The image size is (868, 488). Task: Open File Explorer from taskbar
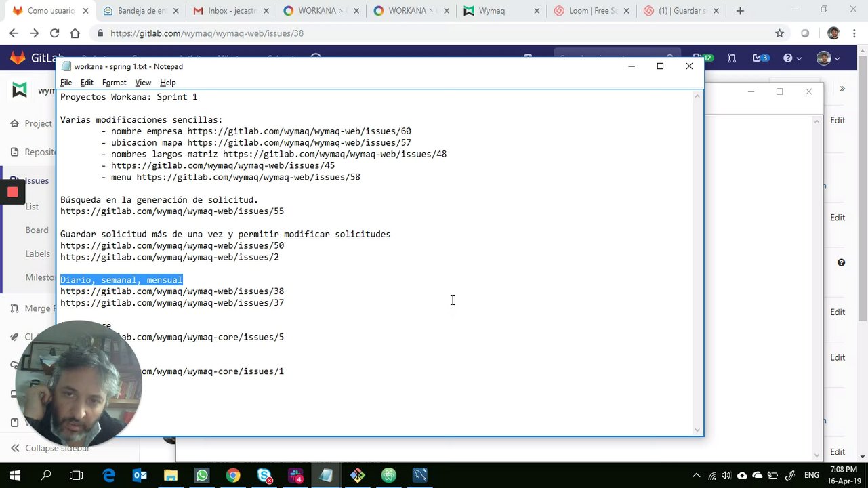[171, 475]
